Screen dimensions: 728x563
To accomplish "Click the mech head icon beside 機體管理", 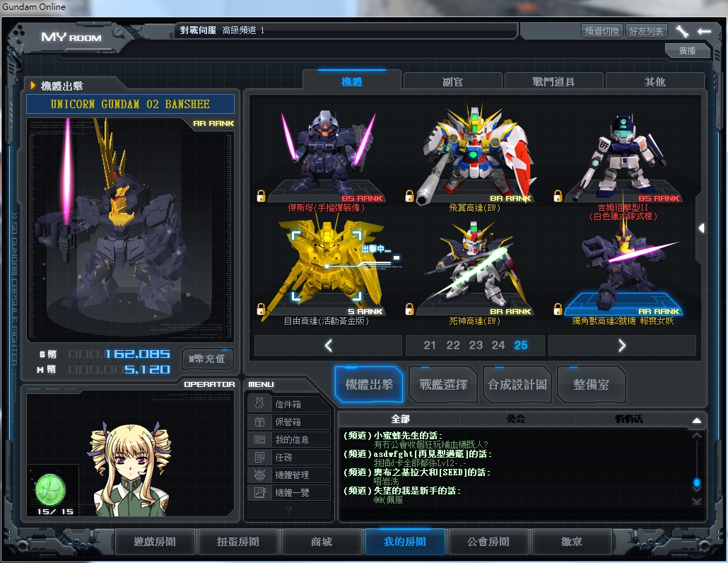I will 259,475.
